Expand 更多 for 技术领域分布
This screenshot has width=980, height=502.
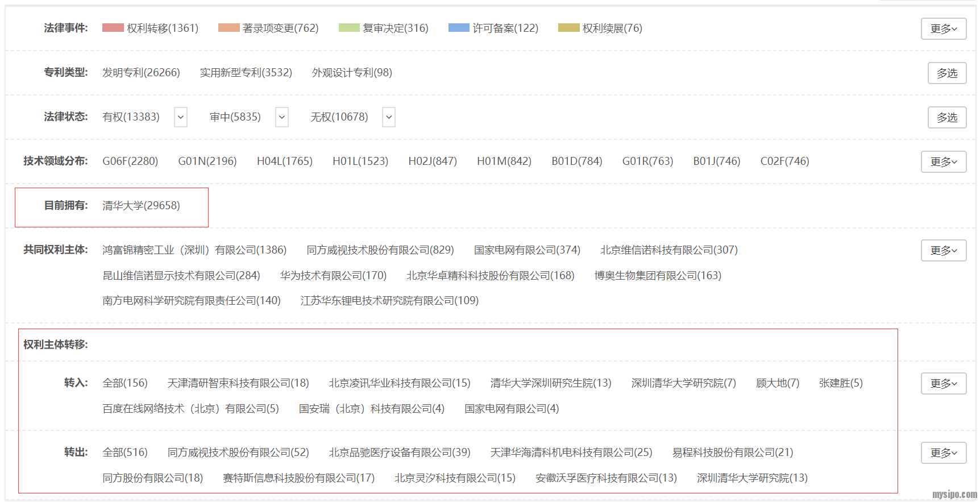pyautogui.click(x=943, y=161)
